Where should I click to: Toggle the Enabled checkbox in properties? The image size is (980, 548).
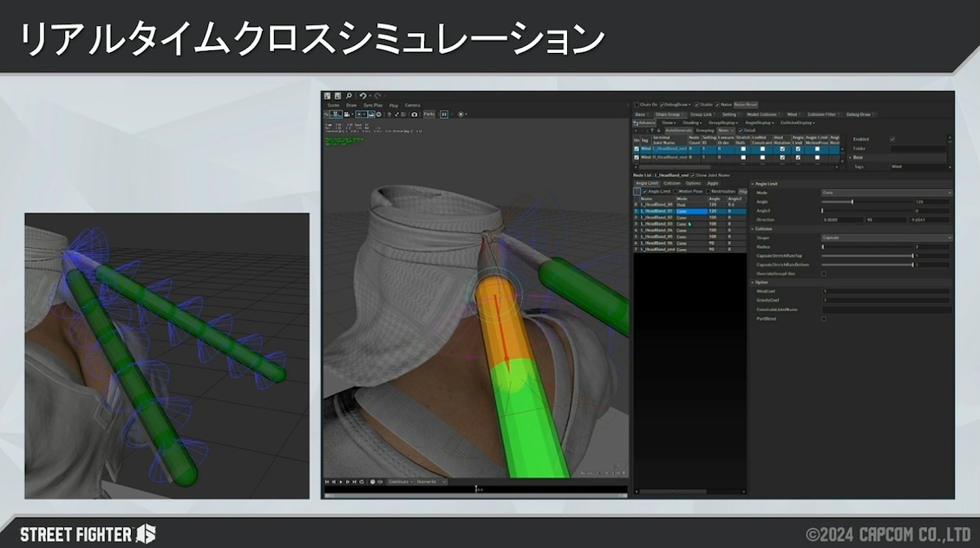[x=892, y=140]
